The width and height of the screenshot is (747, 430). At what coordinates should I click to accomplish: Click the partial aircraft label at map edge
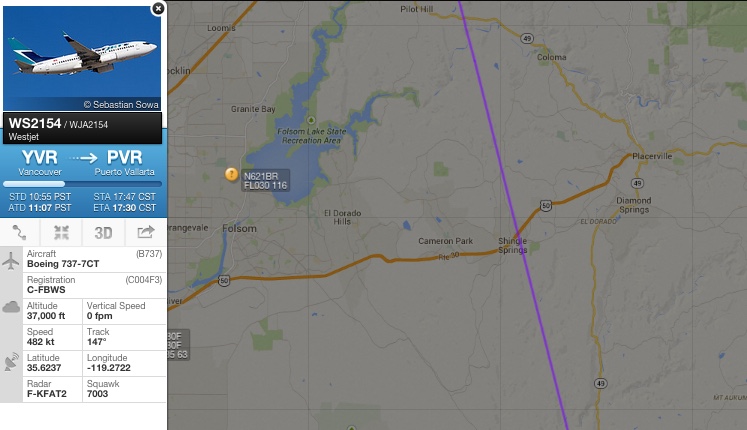click(178, 345)
